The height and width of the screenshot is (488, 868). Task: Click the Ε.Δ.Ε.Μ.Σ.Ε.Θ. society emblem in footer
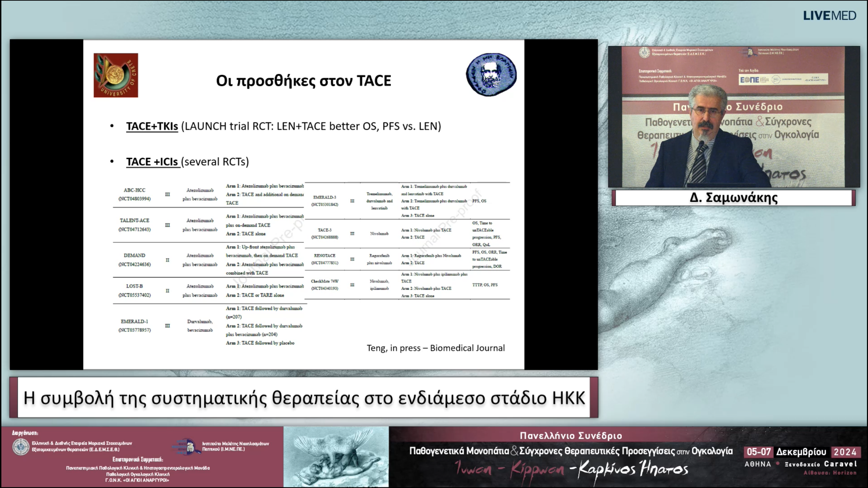(x=21, y=446)
